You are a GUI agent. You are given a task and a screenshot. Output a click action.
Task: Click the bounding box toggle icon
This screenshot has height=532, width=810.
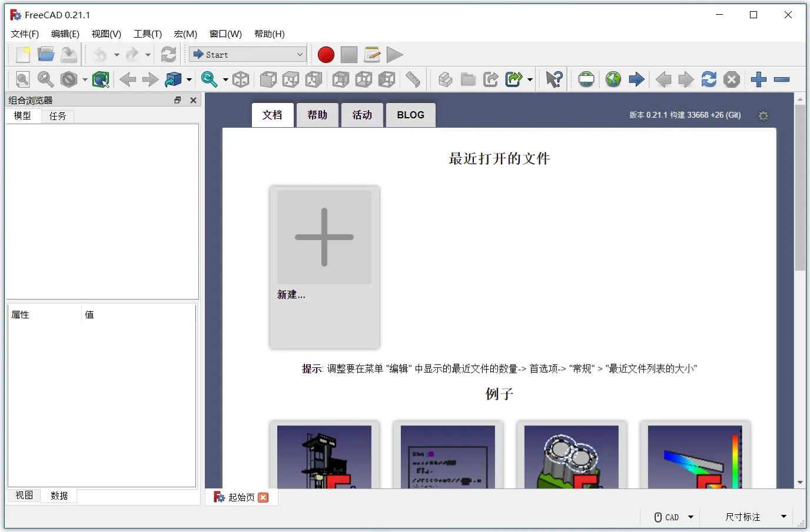(x=101, y=79)
